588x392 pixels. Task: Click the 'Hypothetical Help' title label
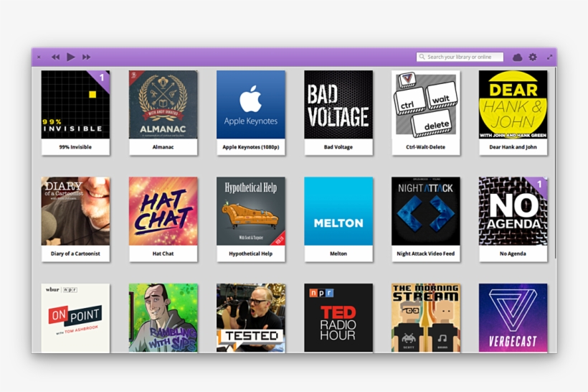pos(251,253)
